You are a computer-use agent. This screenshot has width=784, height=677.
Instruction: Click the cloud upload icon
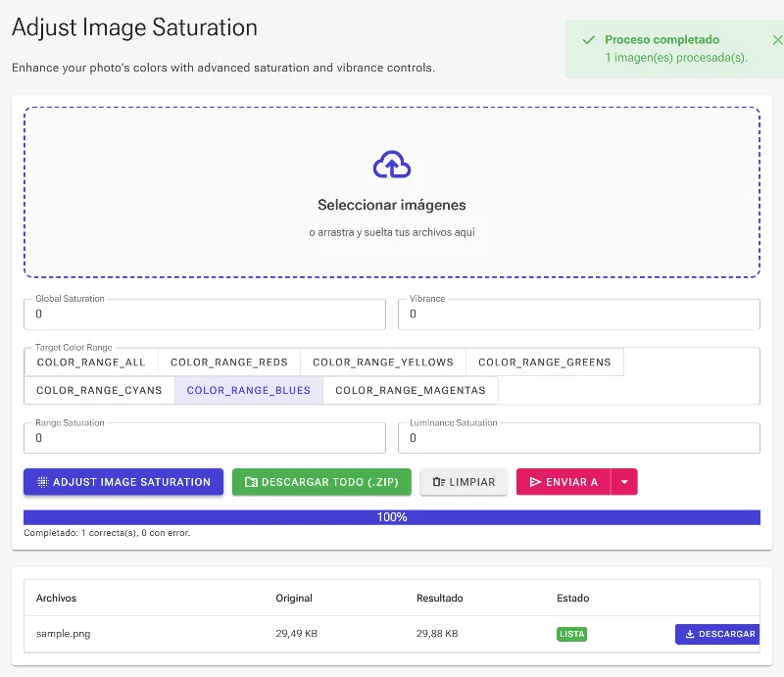point(391,165)
